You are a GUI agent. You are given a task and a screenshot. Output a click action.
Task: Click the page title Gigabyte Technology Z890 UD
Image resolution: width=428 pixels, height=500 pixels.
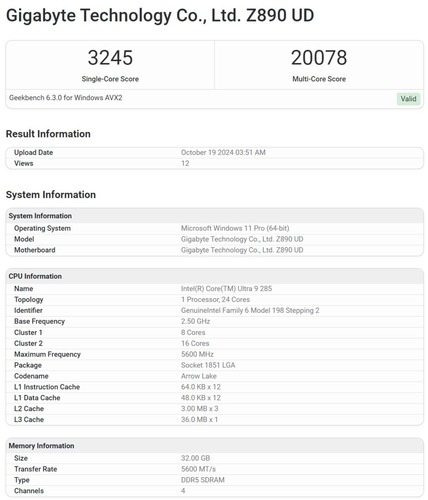[160, 15]
